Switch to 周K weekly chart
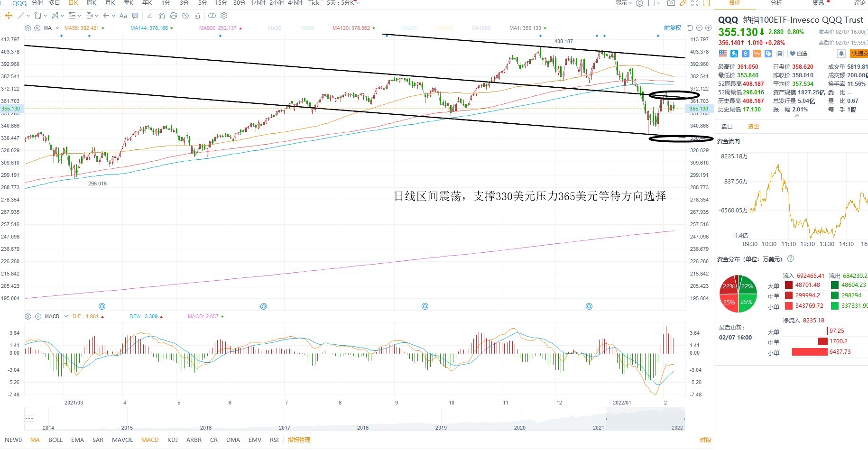The height and width of the screenshot is (450, 868). click(x=92, y=3)
